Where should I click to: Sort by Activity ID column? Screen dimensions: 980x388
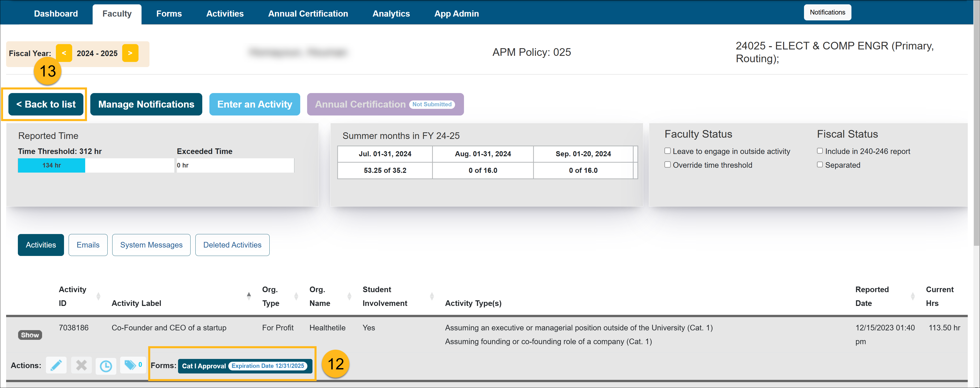pyautogui.click(x=98, y=296)
